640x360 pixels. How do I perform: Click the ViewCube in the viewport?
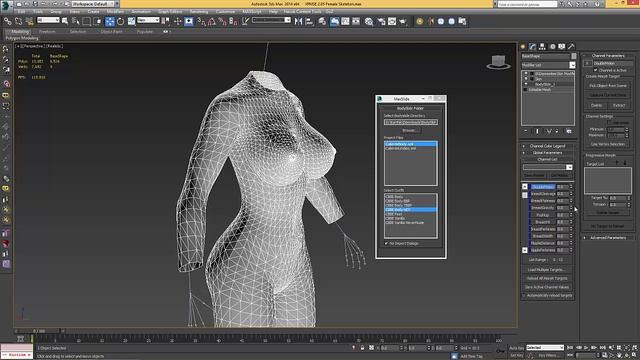[498, 62]
